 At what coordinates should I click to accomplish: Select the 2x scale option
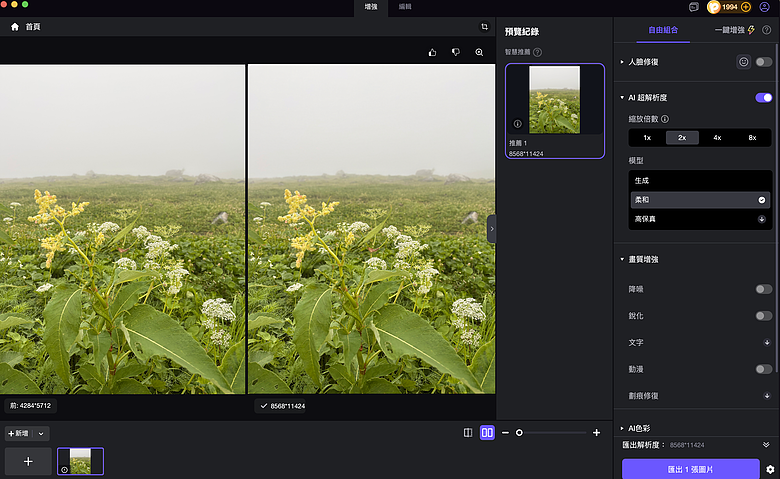[682, 138]
